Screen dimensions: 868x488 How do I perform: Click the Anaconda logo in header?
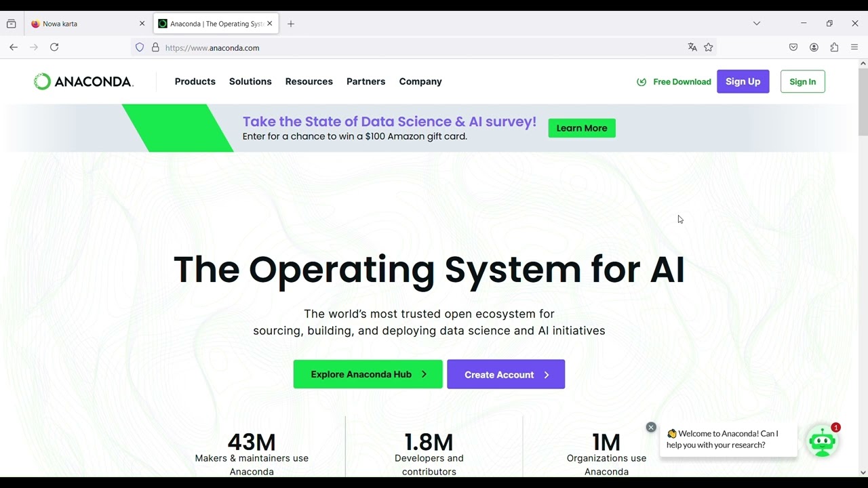tap(83, 81)
